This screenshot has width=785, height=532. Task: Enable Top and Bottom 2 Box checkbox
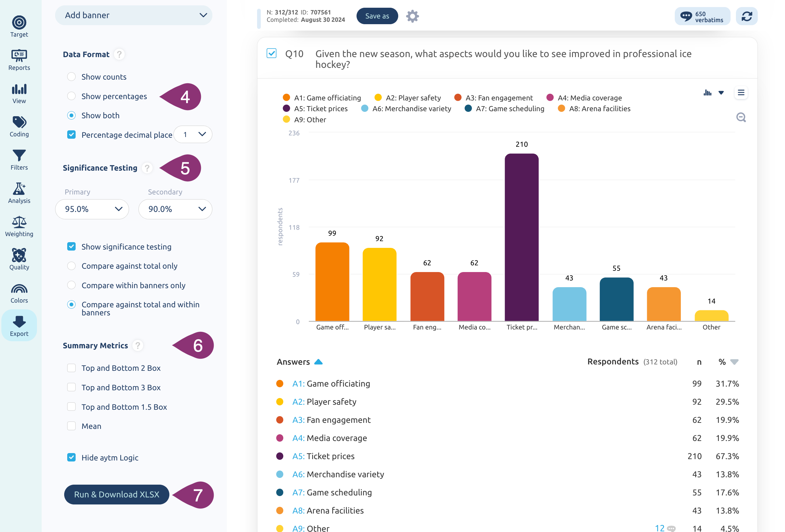pyautogui.click(x=71, y=368)
